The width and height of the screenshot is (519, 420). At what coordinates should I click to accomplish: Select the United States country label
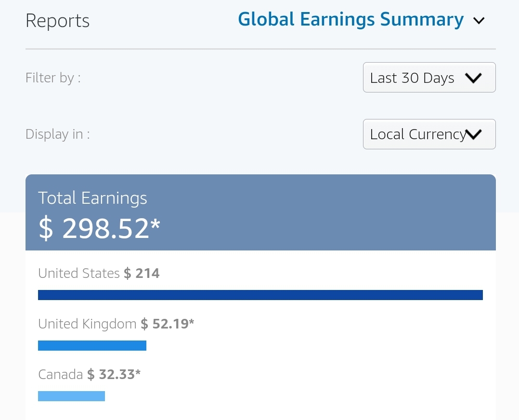pyautogui.click(x=78, y=274)
